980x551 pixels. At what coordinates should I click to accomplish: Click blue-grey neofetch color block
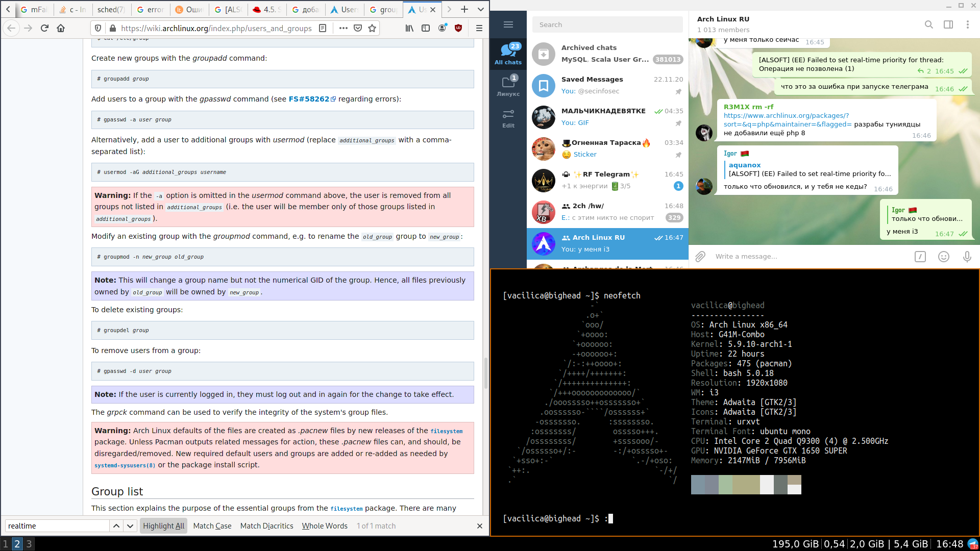pos(698,485)
